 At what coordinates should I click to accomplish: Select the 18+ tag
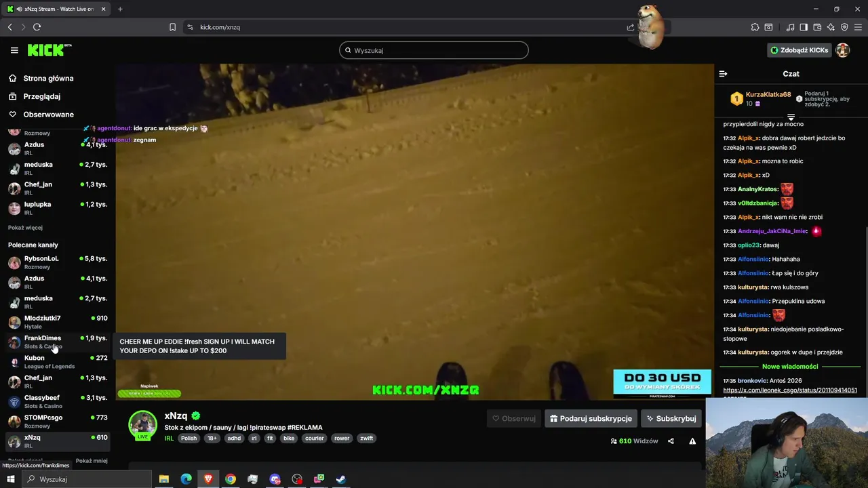(x=212, y=439)
